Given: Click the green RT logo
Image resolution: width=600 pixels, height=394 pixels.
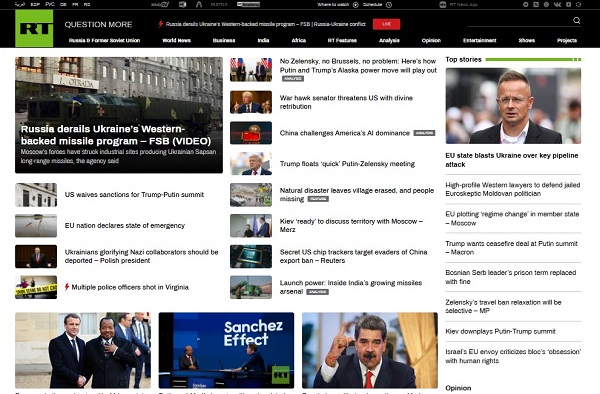Looking at the screenshot, I should point(34,28).
